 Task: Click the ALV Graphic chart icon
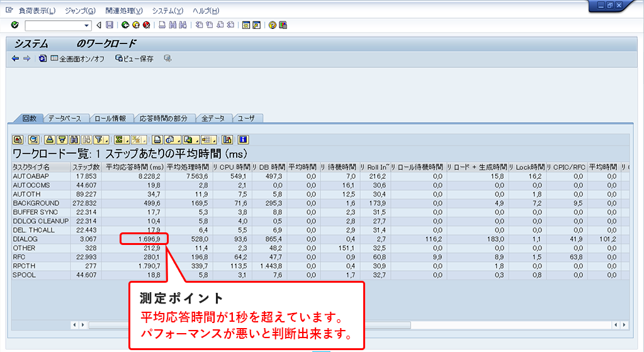(x=227, y=140)
